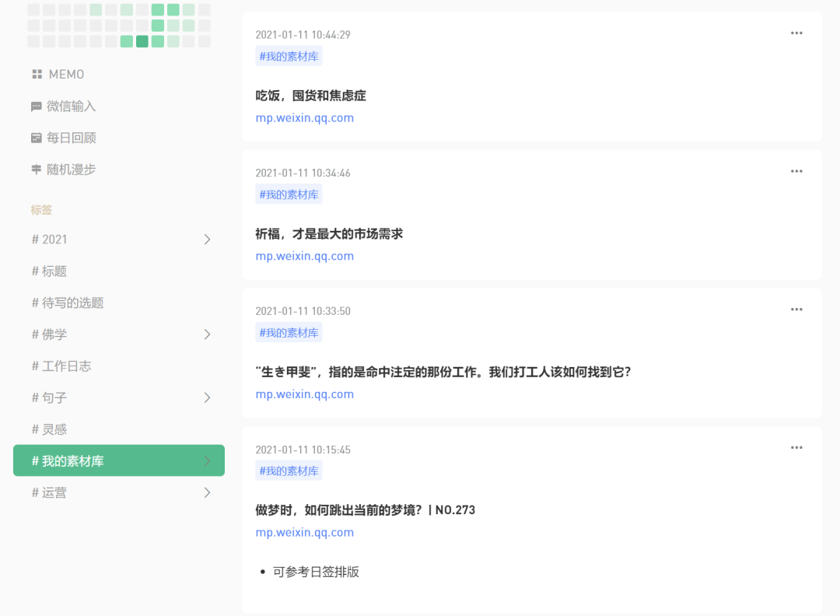Screen dimensions: 840x616
Task: Click the title 祈福，才是最大的市场需求
Action: coord(329,234)
